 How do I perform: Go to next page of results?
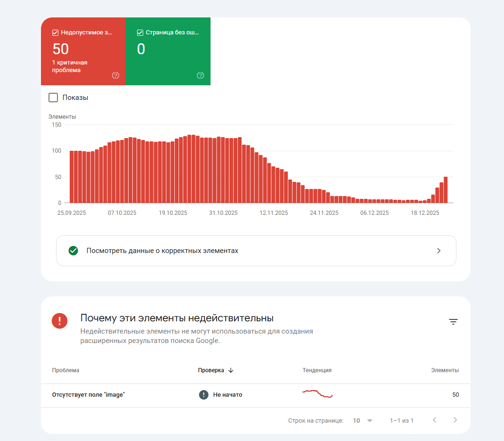pyautogui.click(x=455, y=420)
